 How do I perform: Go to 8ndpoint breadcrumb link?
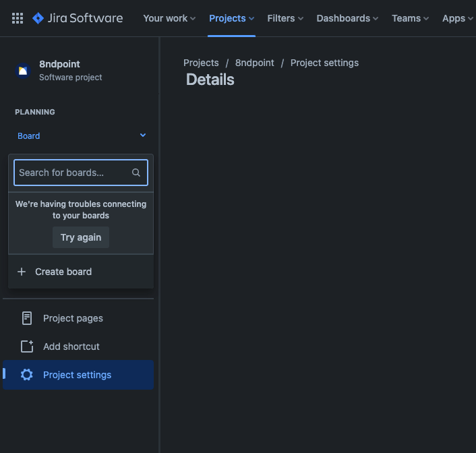click(254, 63)
